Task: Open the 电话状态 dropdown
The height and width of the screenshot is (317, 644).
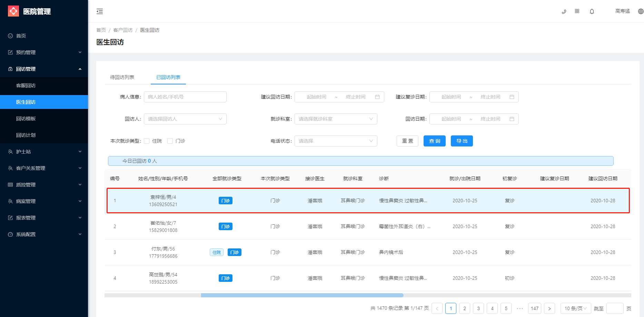Action: click(336, 141)
